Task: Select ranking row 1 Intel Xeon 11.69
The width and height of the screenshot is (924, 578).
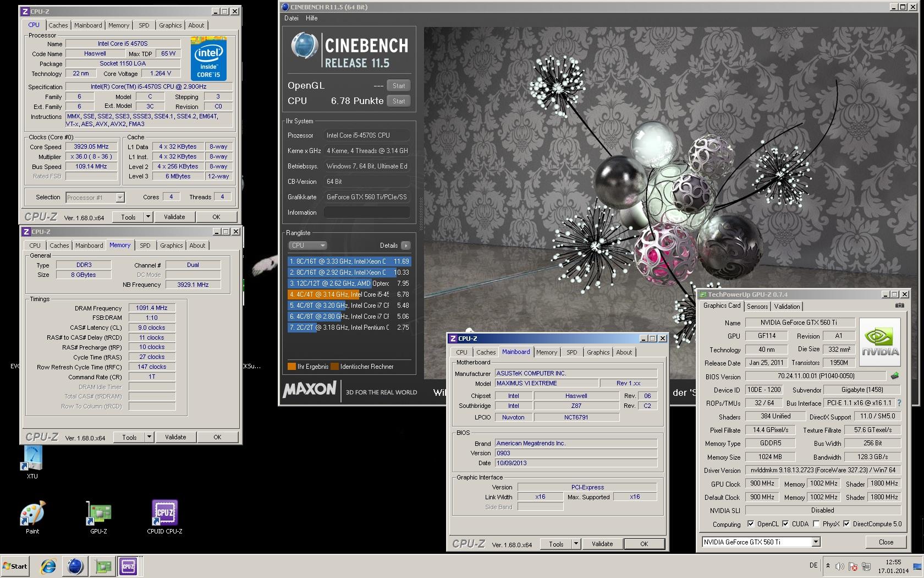Action: pyautogui.click(x=349, y=261)
